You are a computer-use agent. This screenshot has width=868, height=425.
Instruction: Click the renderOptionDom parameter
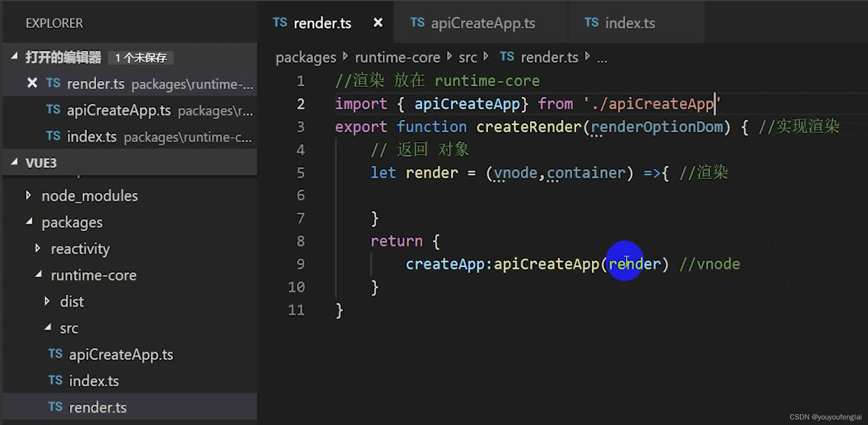tap(657, 127)
